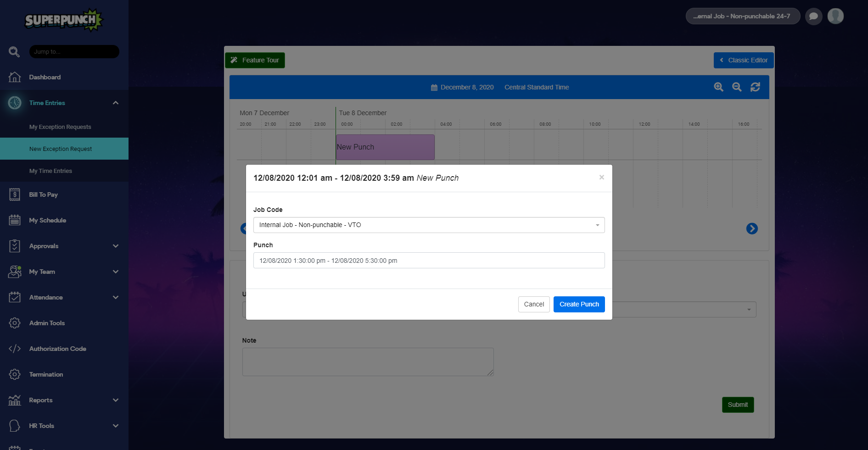Click the sidebar search magnifier icon
Screen dimensions: 868x450
(x=14, y=52)
